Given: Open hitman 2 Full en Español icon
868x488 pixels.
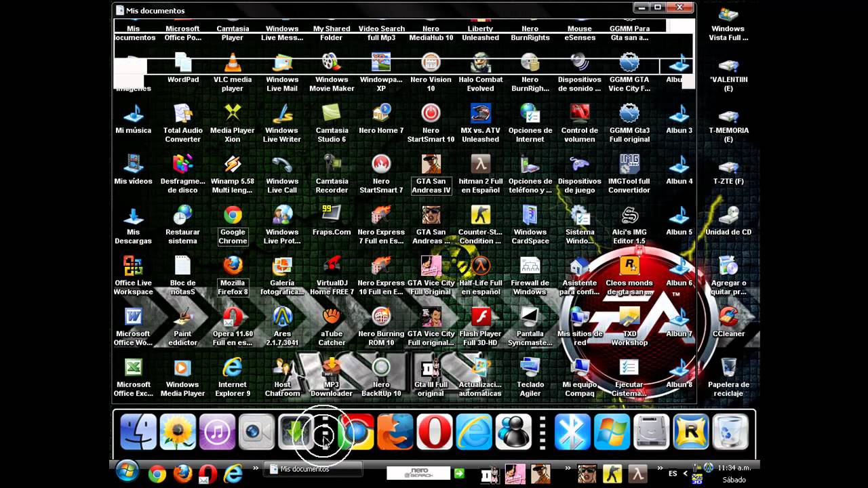Looking at the screenshot, I should (x=480, y=175).
